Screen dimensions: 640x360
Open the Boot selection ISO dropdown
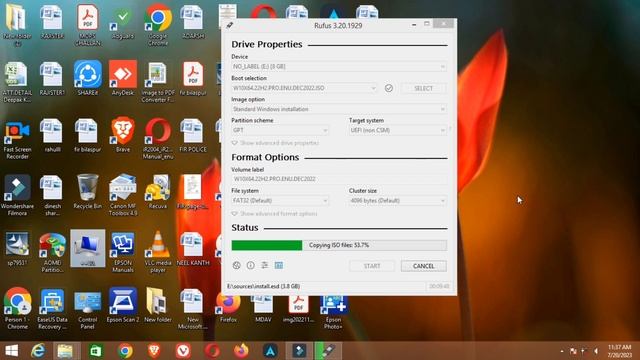304,88
